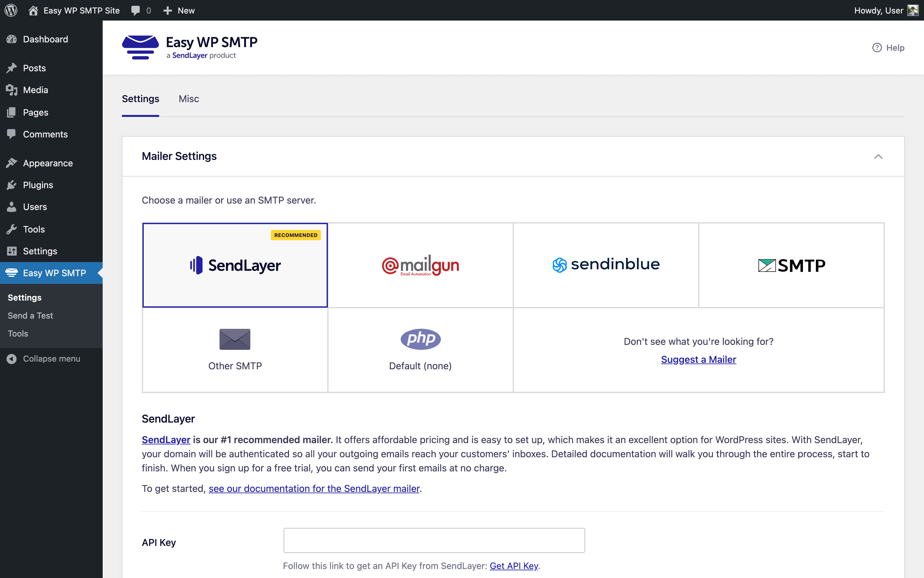The height and width of the screenshot is (578, 924).
Task: Click the Help link text
Action: tap(895, 48)
